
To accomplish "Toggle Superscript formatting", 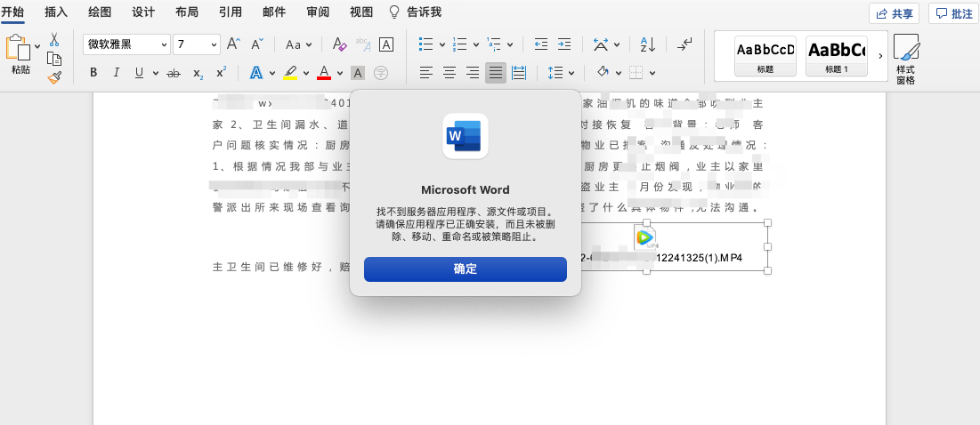I will (x=221, y=72).
